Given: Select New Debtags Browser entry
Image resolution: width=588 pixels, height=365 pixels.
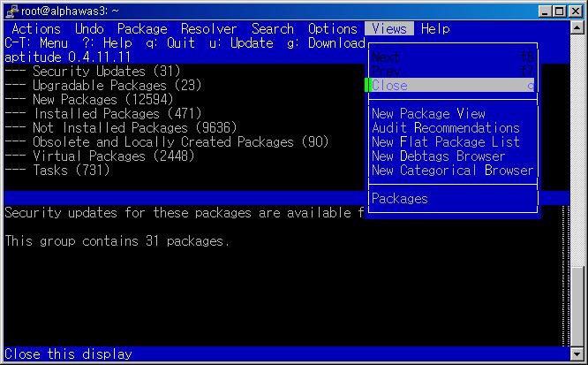Looking at the screenshot, I should click(439, 156).
